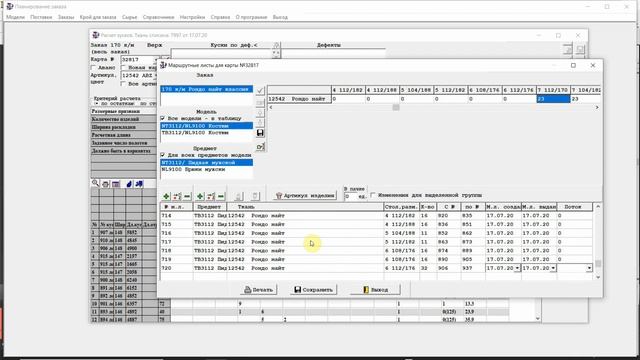Click the Сохранить button
The width and height of the screenshot is (640, 360).
[x=313, y=290]
